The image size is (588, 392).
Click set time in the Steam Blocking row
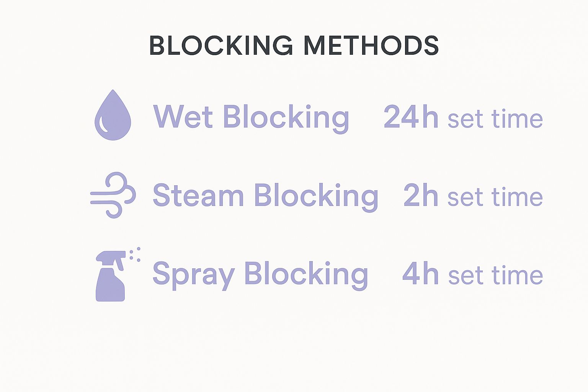[495, 197]
